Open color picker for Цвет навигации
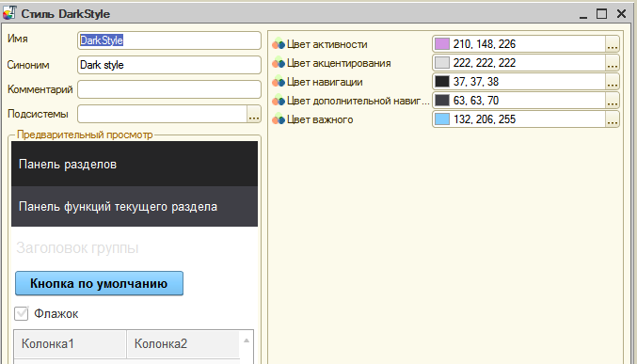Screen dimensions: 637x364 (613, 82)
